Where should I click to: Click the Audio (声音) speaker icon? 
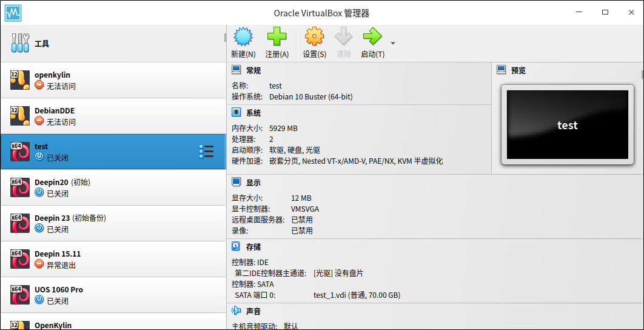(236, 311)
